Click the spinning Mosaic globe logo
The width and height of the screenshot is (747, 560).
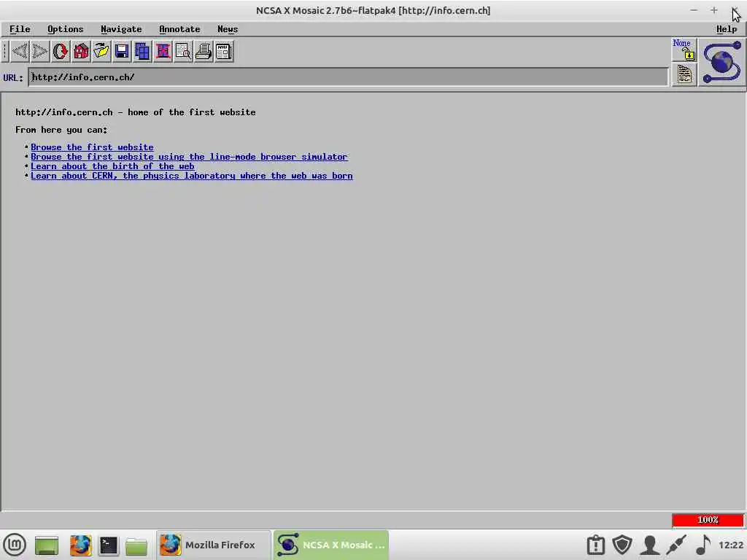tap(721, 63)
